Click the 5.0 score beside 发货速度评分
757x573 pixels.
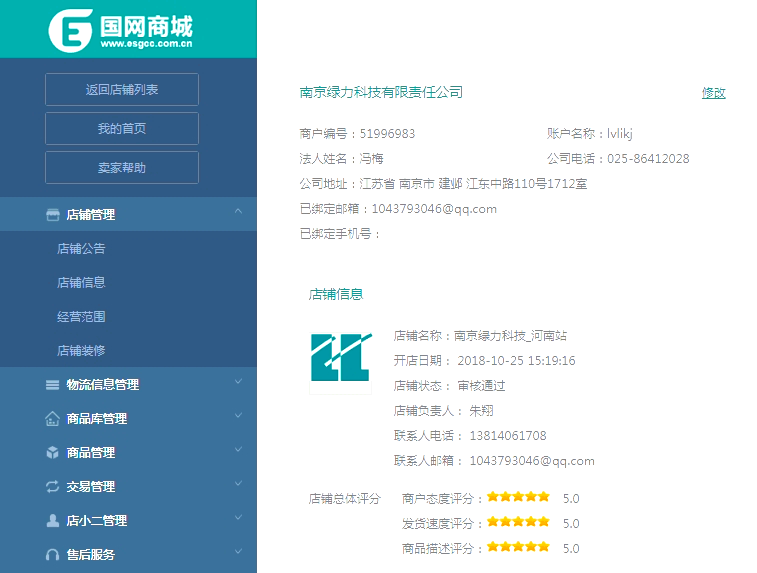tap(571, 524)
